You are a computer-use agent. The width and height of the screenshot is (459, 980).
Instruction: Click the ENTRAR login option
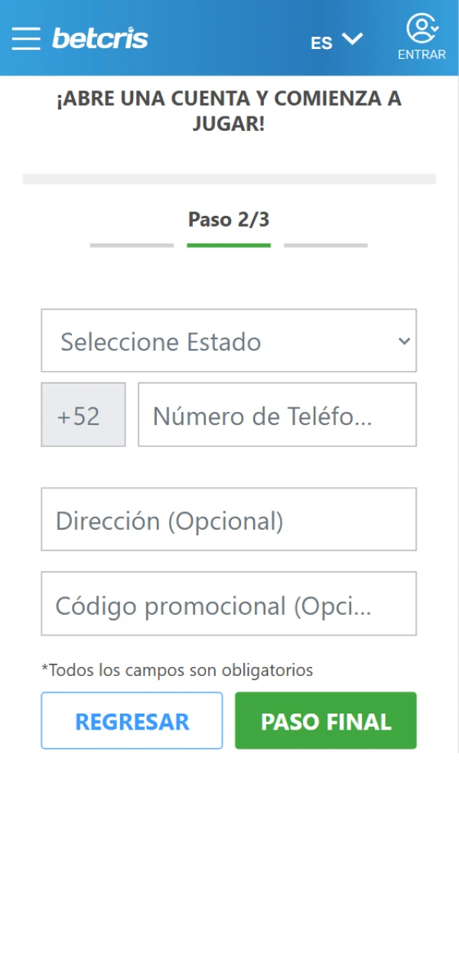422,54
